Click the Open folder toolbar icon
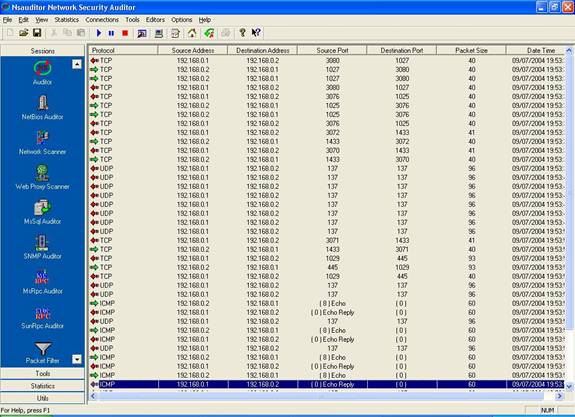This screenshot has width=575, height=417. (x=24, y=33)
